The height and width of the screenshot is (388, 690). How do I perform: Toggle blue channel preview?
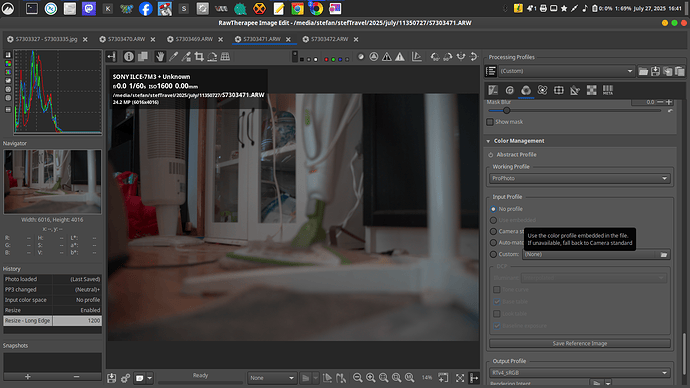point(340,59)
